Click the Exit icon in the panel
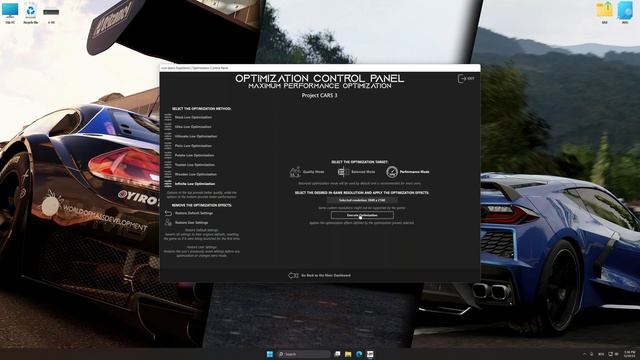The image size is (640, 360). pyautogui.click(x=466, y=78)
